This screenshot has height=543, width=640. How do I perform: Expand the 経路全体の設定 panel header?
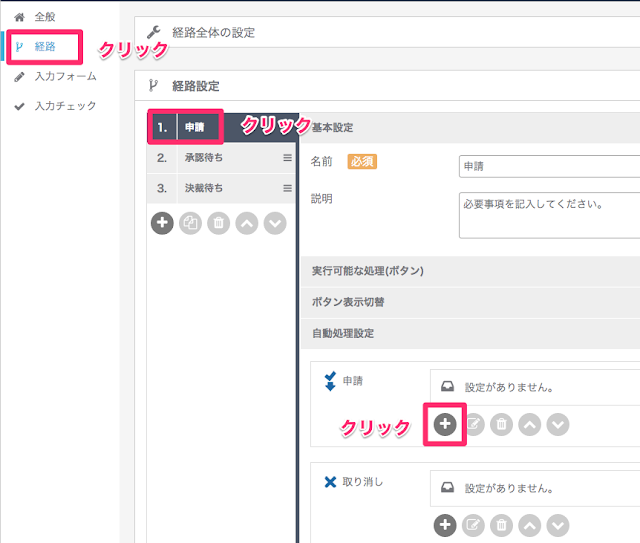(x=387, y=32)
